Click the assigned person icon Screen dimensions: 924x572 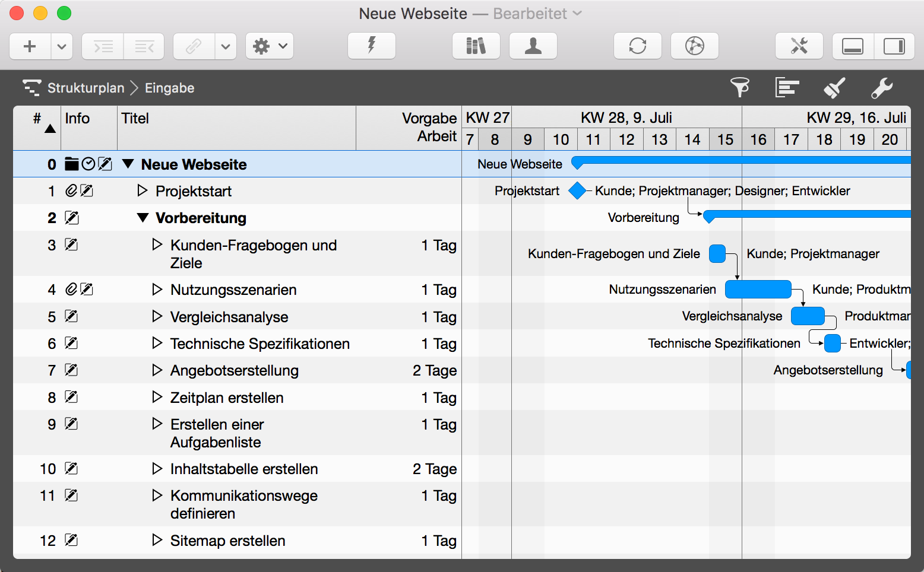tap(533, 46)
